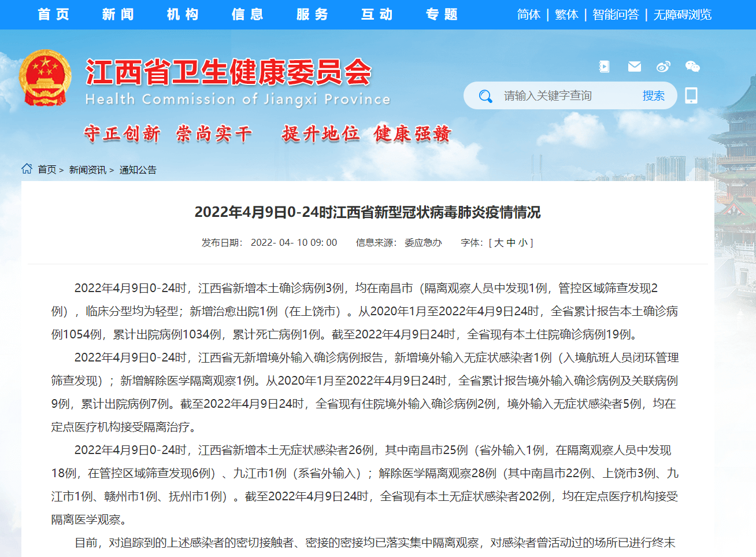Open the WeChat icon
756x557 pixels.
692,67
